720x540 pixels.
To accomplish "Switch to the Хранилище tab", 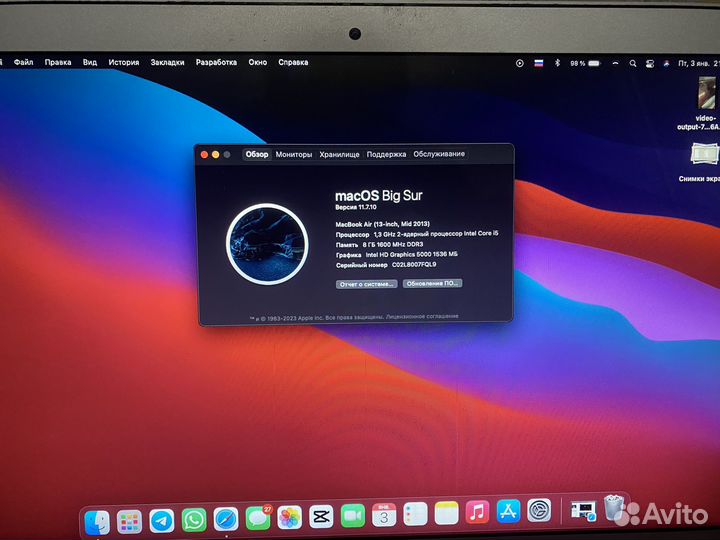I will point(339,154).
